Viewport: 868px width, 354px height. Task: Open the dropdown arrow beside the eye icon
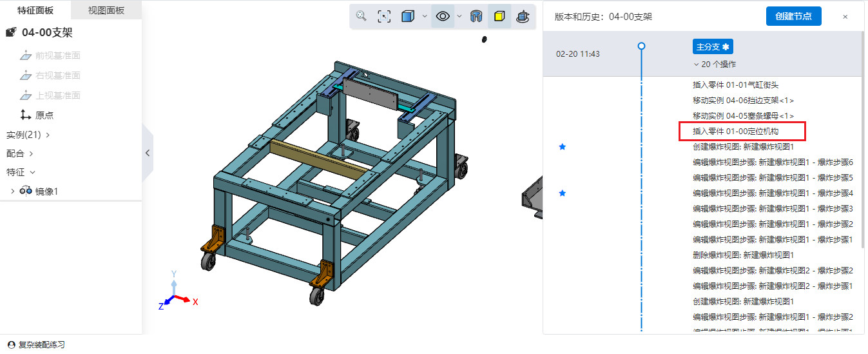click(x=459, y=16)
